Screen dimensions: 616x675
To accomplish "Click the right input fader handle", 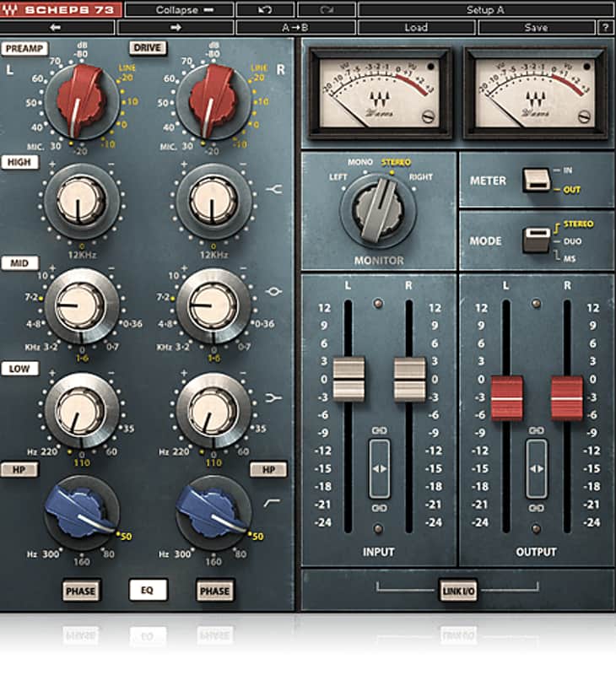I will point(409,379).
